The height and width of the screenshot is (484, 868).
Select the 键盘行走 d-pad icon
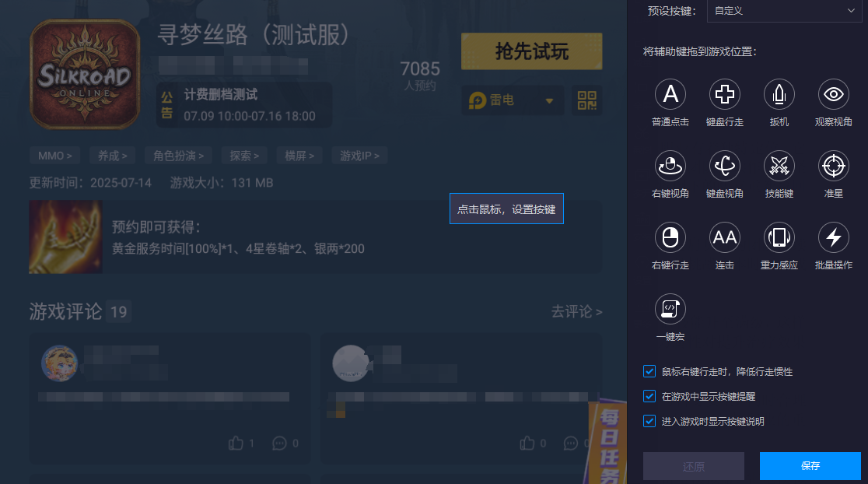[725, 94]
